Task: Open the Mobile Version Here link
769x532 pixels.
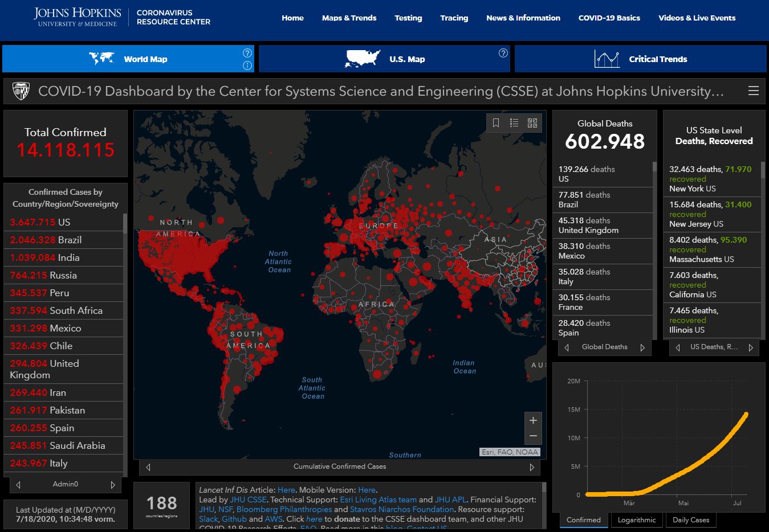Action: click(367, 490)
